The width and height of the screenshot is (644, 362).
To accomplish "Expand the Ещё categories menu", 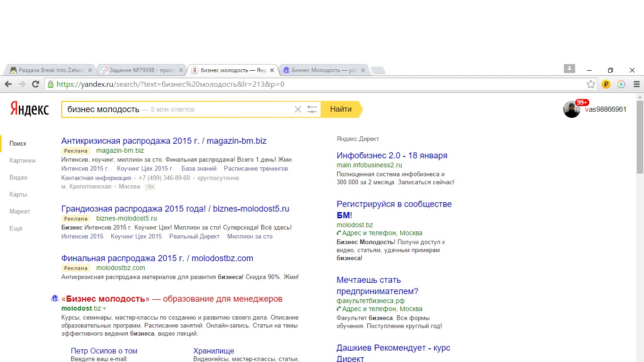I will coord(16,229).
